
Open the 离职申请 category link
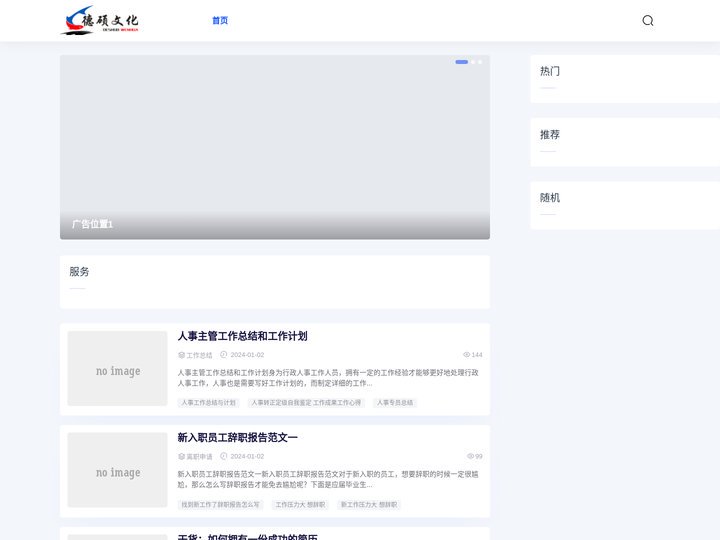[199, 456]
